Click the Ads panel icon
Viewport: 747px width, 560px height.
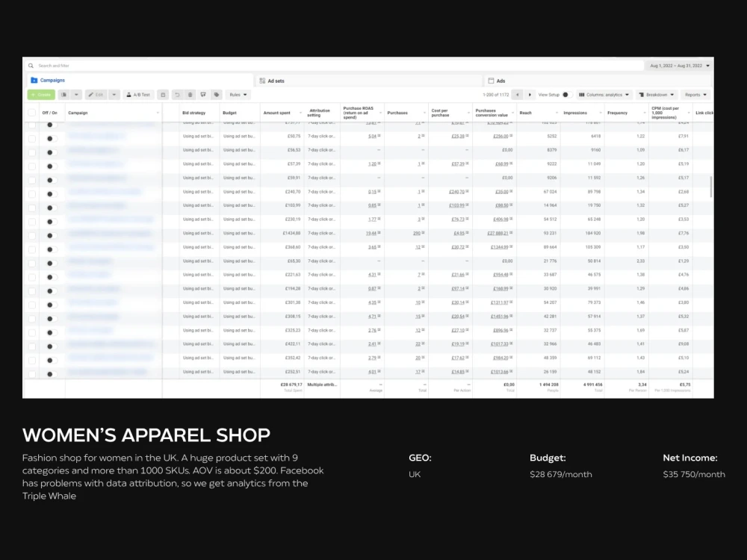491,81
